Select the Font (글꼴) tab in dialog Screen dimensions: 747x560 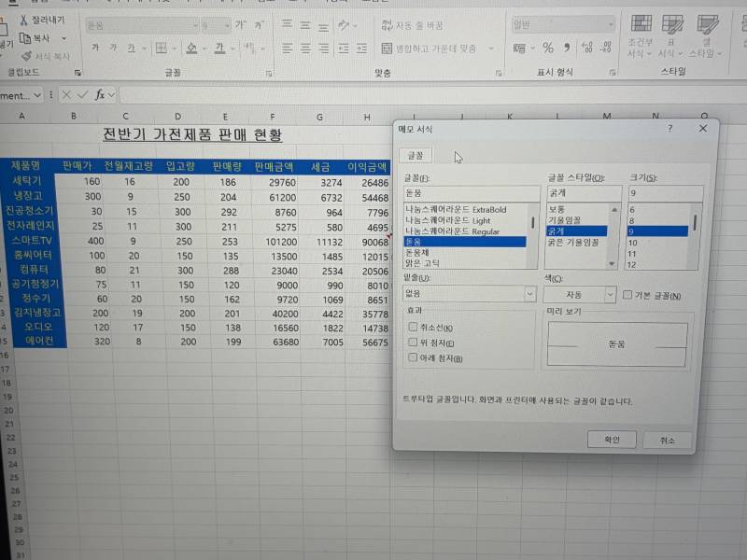coord(416,155)
